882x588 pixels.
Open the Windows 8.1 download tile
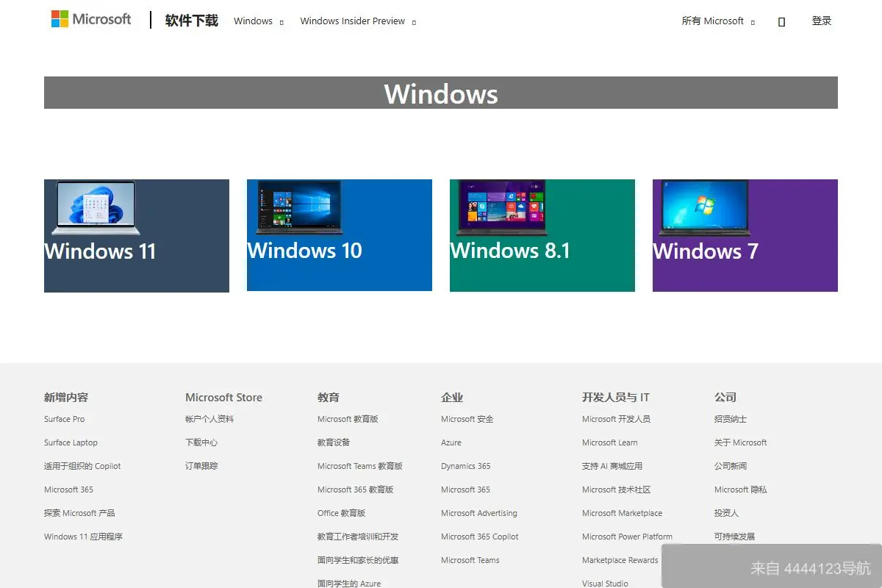[x=542, y=235]
